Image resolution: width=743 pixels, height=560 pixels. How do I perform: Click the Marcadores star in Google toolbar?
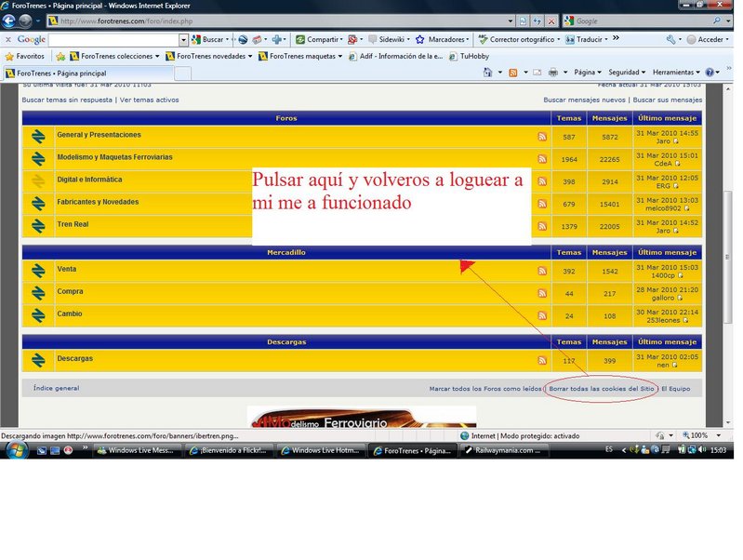419,39
